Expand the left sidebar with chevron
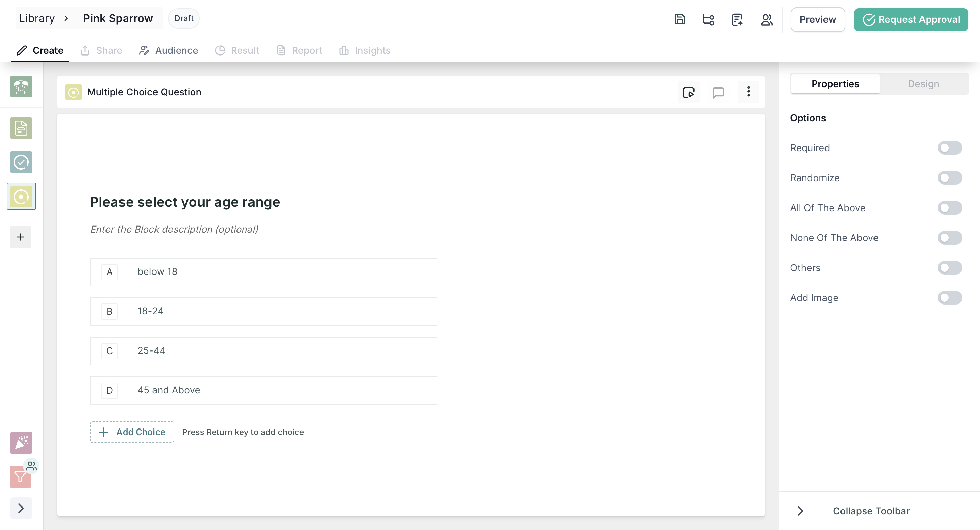This screenshot has height=530, width=980. pyautogui.click(x=21, y=508)
